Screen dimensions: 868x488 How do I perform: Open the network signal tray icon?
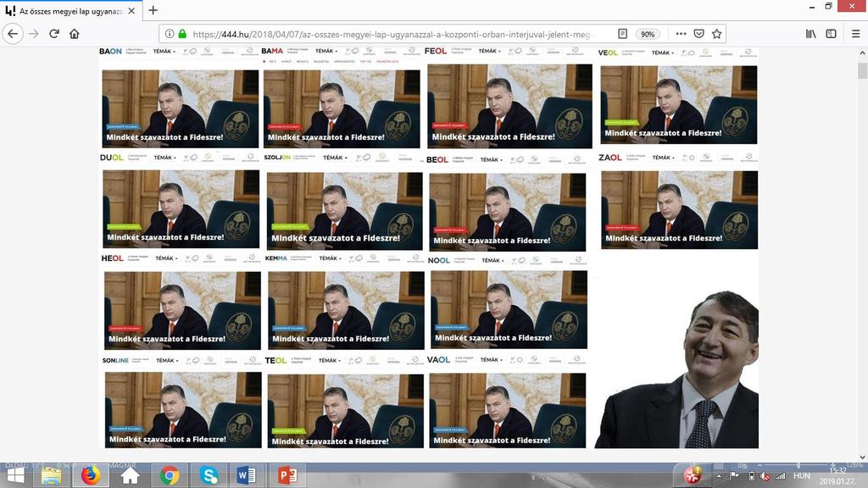point(780,476)
